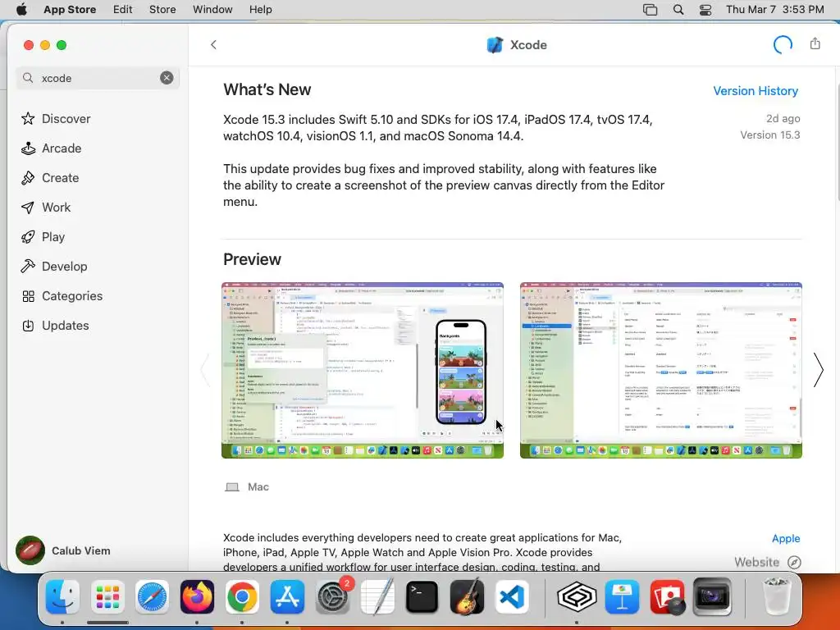This screenshot has height=630, width=840.
Task: Click the Updates download icon
Action: pyautogui.click(x=28, y=326)
